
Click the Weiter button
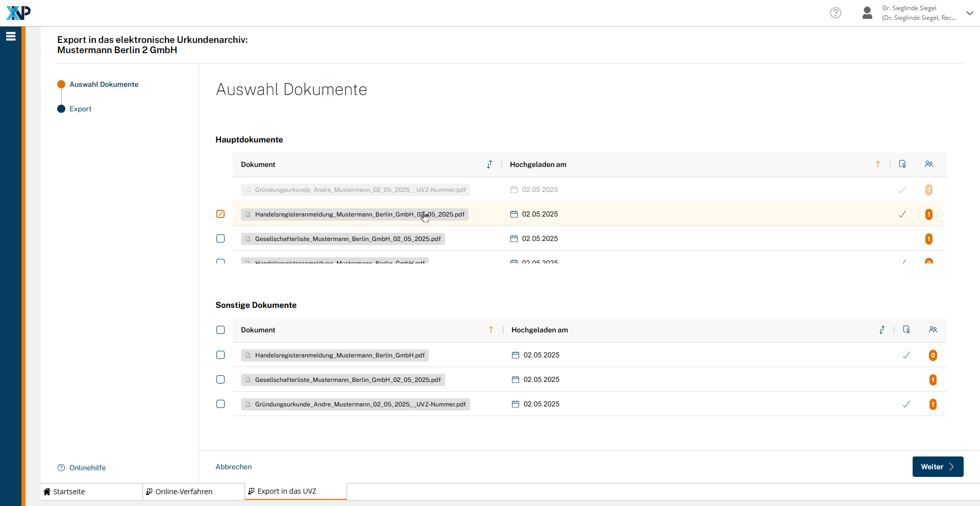[937, 467]
